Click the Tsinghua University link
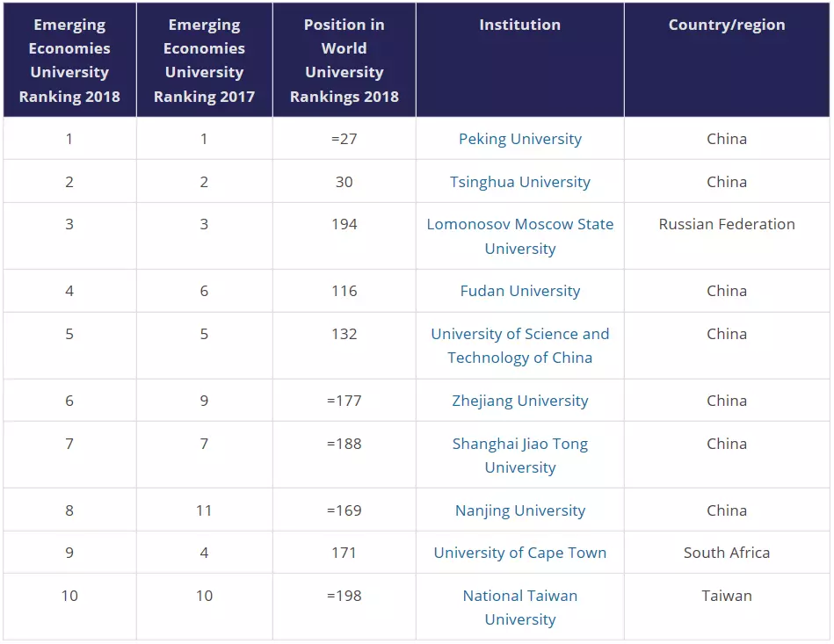Screen dimensions: 834x644 pyautogui.click(x=519, y=182)
